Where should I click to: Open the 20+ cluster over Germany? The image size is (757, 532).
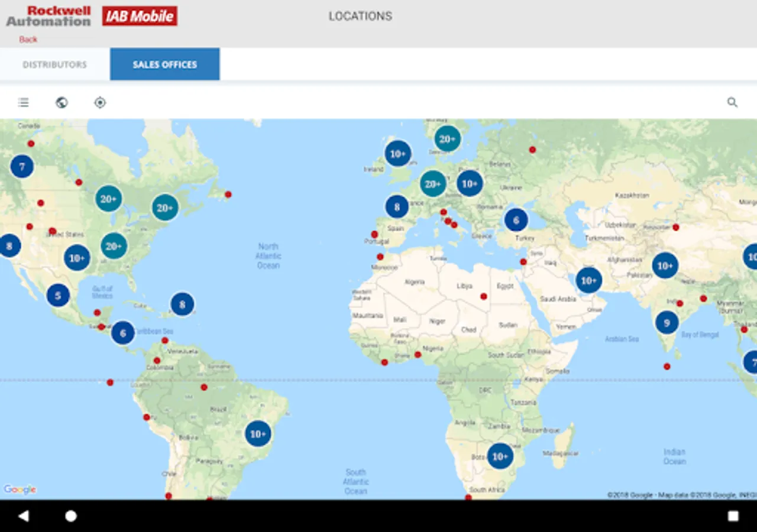[434, 184]
